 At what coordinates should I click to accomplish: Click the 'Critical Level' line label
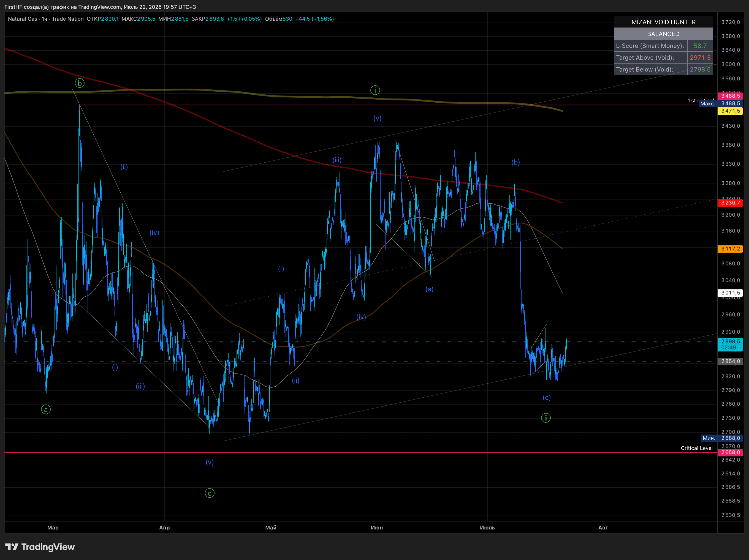[696, 448]
